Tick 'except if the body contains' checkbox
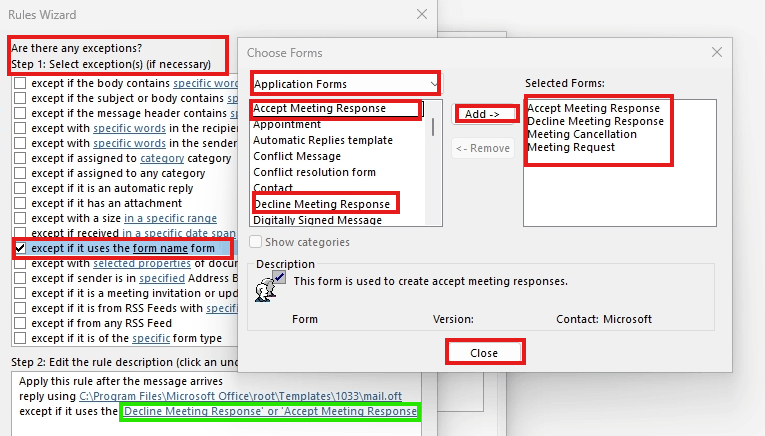 pyautogui.click(x=20, y=83)
